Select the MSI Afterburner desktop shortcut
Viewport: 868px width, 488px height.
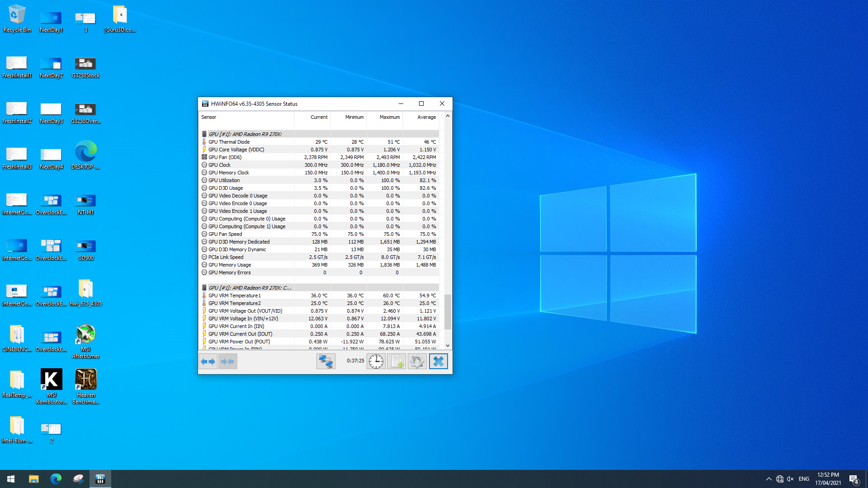pos(85,342)
